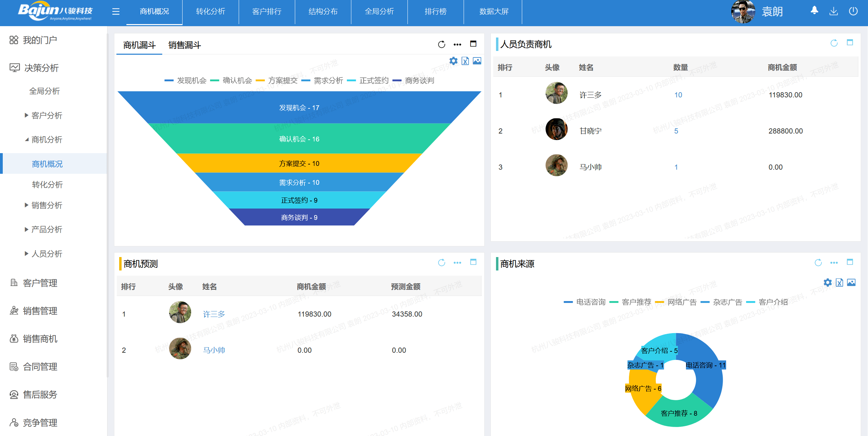Open the notification bell
Screen dimensions: 868x436
click(x=814, y=11)
